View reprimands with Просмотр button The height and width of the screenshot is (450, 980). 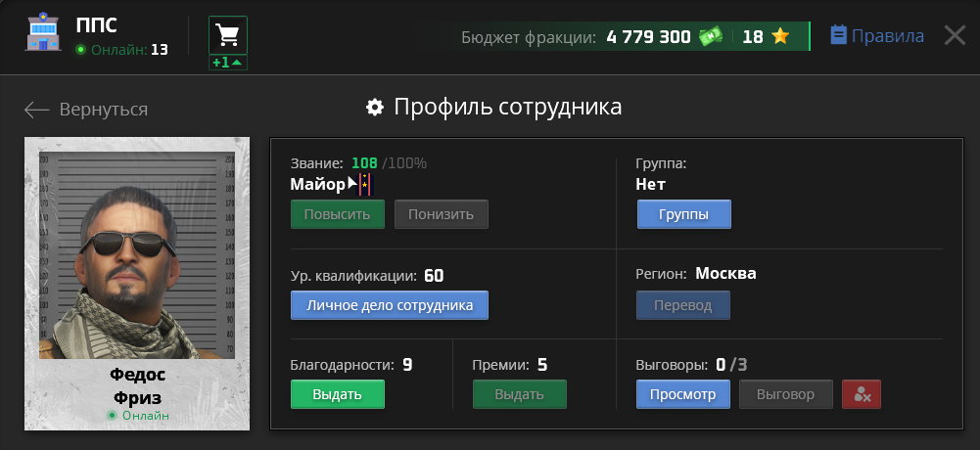pos(683,394)
